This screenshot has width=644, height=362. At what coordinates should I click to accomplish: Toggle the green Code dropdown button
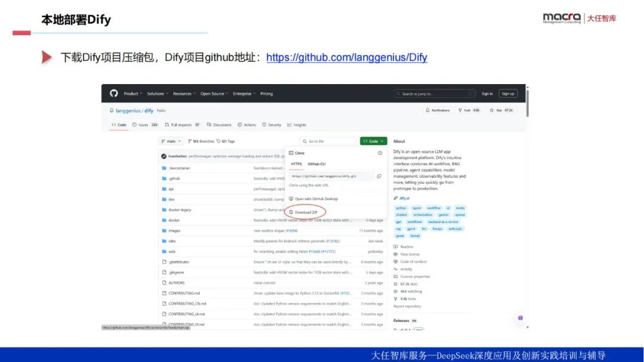click(x=373, y=141)
